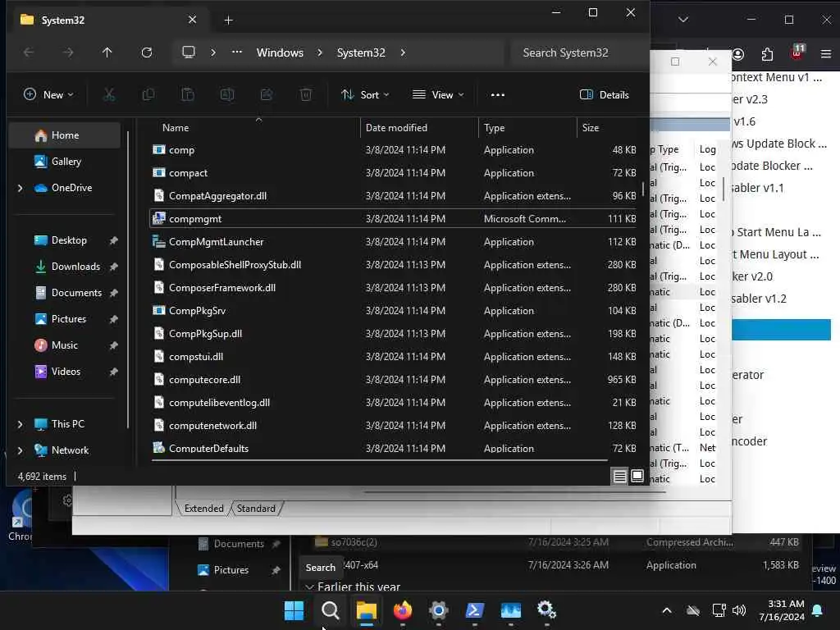Click the Paste clipboard icon

click(188, 95)
